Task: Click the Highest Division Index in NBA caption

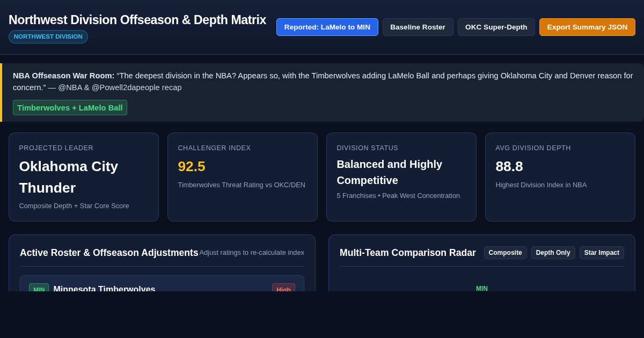Action: click(541, 185)
